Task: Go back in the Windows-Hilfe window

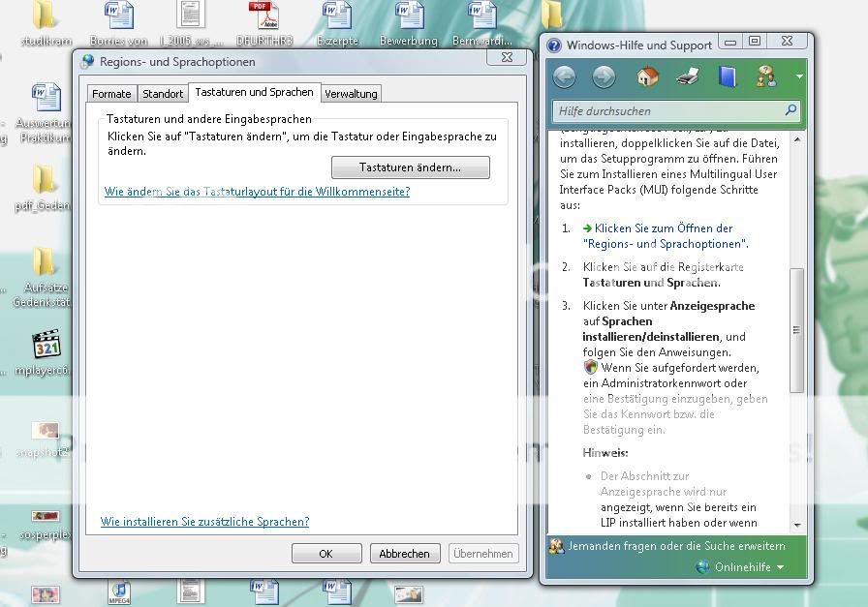Action: (564, 76)
